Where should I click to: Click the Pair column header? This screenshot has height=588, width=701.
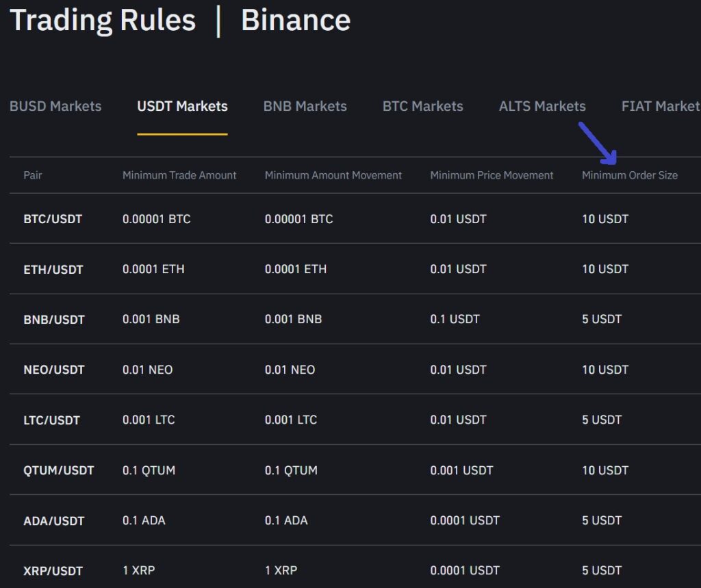31,175
